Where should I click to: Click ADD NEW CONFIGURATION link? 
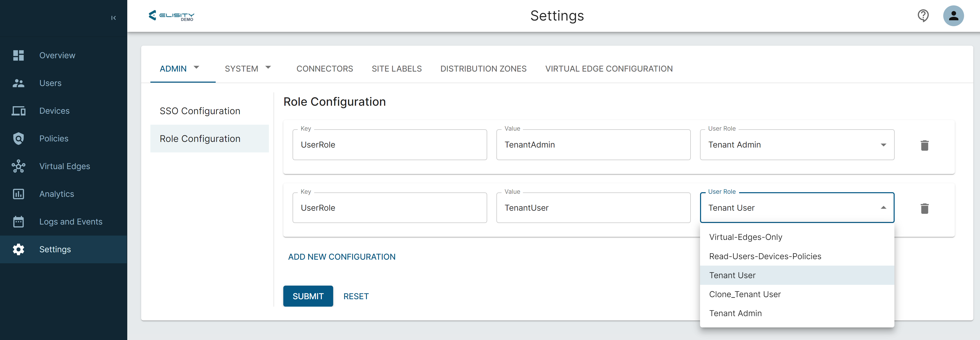click(x=341, y=257)
